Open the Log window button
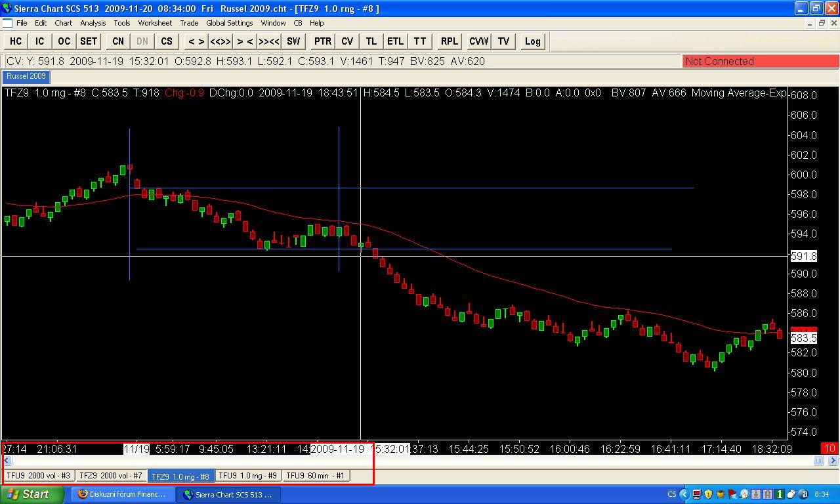840x504 pixels. [x=532, y=41]
